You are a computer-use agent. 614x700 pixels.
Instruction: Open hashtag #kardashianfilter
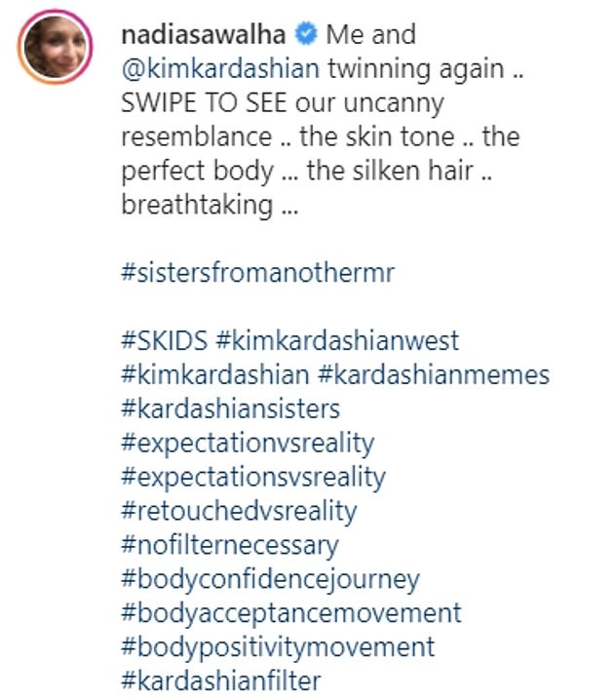click(x=221, y=681)
